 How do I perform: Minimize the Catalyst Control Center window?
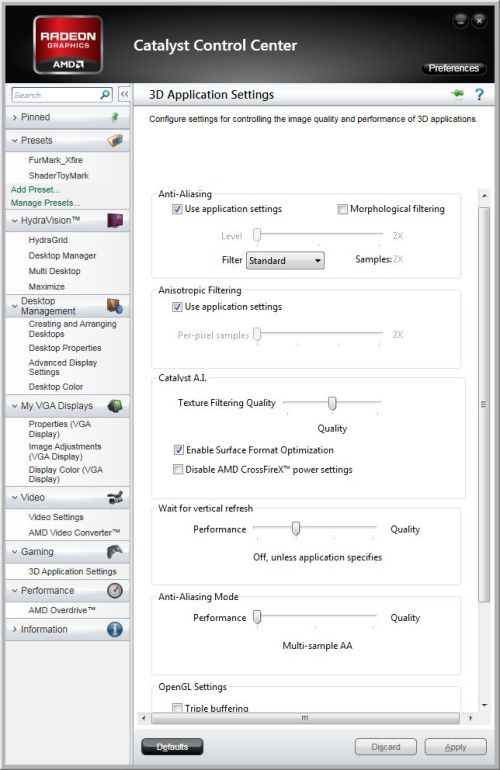[x=460, y=20]
